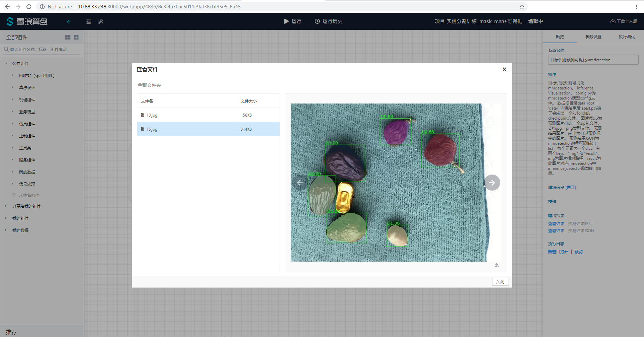The height and width of the screenshot is (337, 644).
Task: Expand the 分享给我的组件 section
Action: (x=6, y=206)
